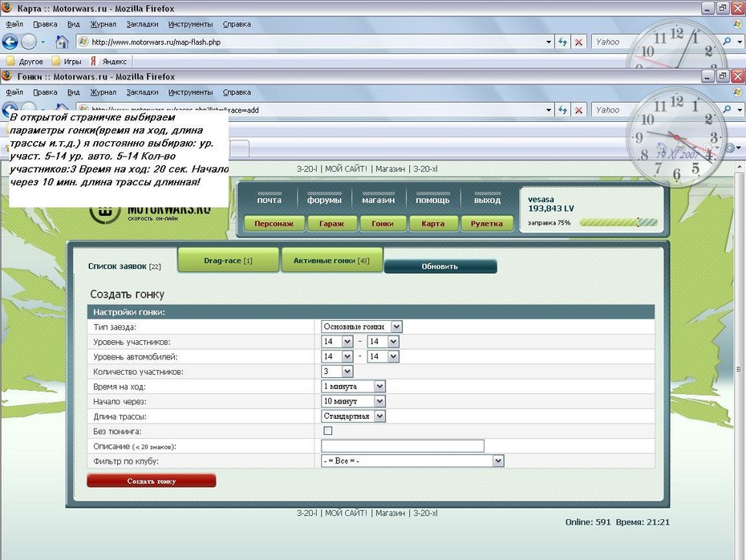
Task: Click the Online: 591 counter text
Action: click(587, 522)
